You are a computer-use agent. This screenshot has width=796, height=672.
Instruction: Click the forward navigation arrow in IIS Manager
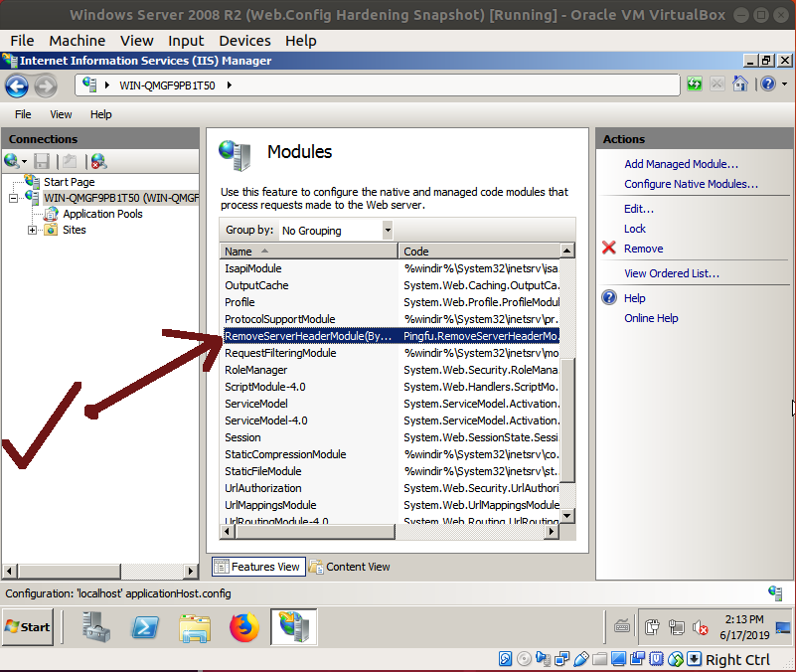(x=46, y=85)
